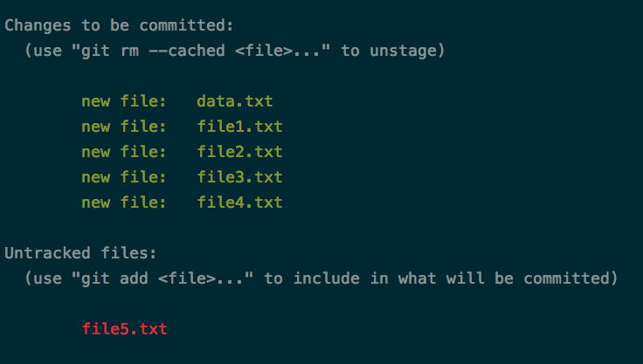Select the staged file2.txt filename
The height and width of the screenshot is (364, 643).
click(239, 152)
